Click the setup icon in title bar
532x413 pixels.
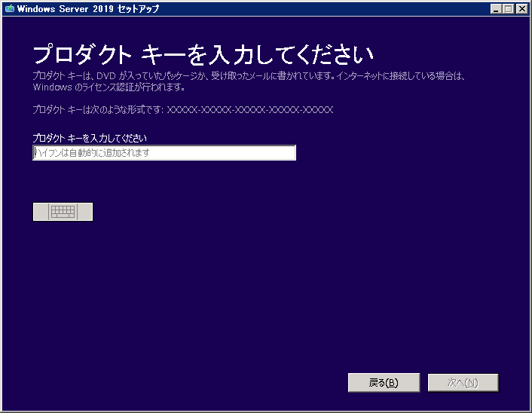pyautogui.click(x=10, y=8)
